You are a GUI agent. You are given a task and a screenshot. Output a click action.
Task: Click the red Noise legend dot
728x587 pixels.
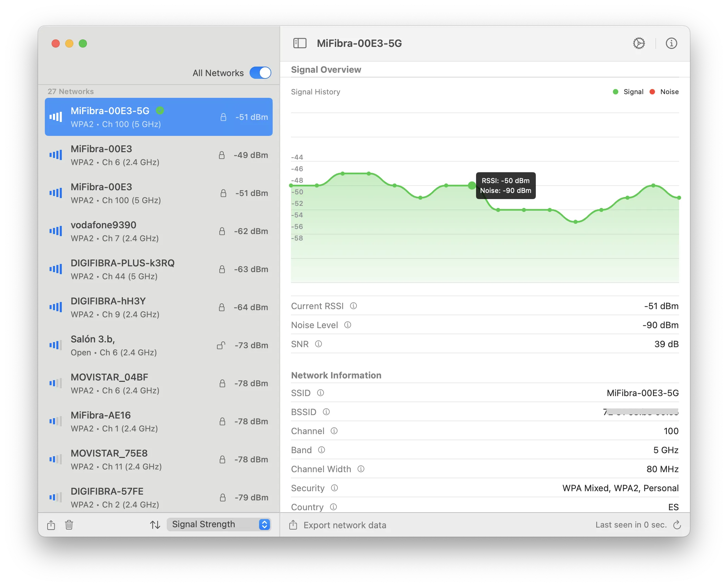pyautogui.click(x=652, y=92)
